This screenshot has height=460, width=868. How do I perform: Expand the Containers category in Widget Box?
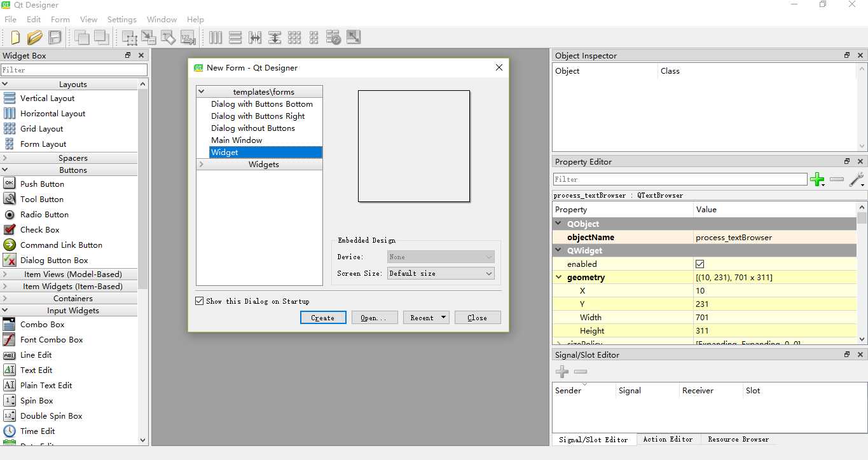5,298
